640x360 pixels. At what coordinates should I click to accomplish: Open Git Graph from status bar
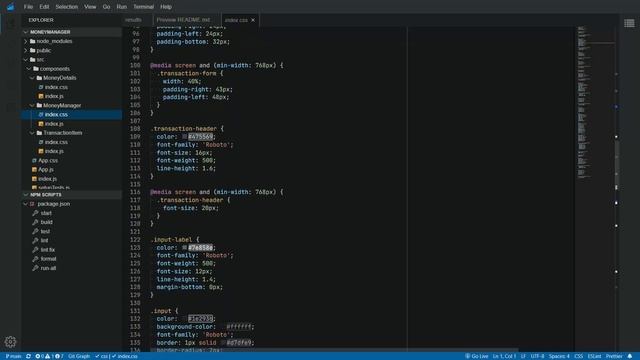[x=79, y=356]
